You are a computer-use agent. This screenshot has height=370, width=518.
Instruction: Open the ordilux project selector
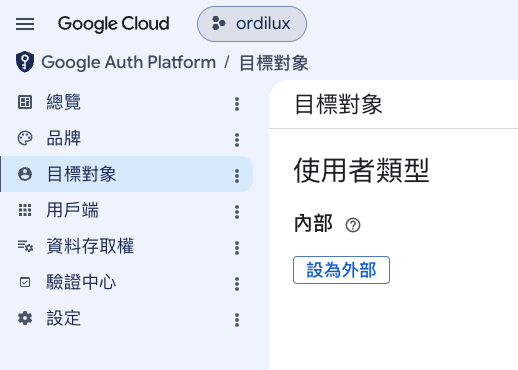coord(252,24)
